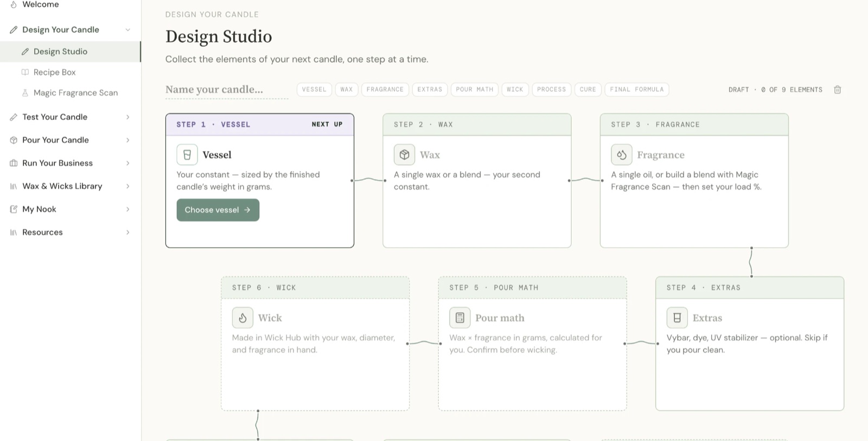Screen dimensions: 868x441
Task: Click the Wax cube icon
Action: click(404, 155)
